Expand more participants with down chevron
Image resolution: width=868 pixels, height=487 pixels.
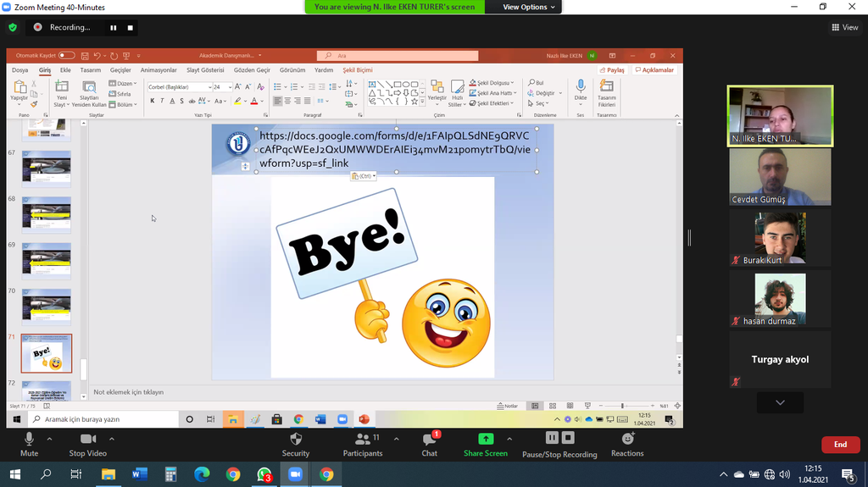[780, 402]
